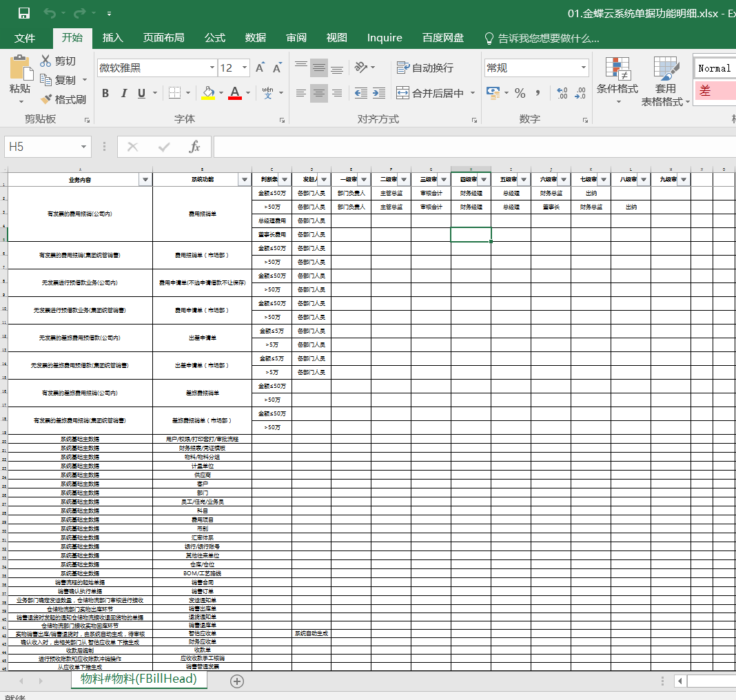The height and width of the screenshot is (700, 736).
Task: Apply the red font color A
Action: 235,93
